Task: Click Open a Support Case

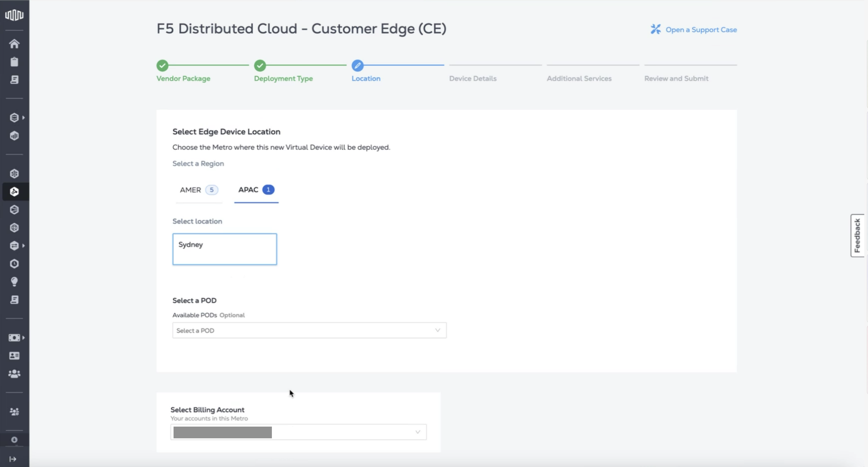Action: pos(701,30)
